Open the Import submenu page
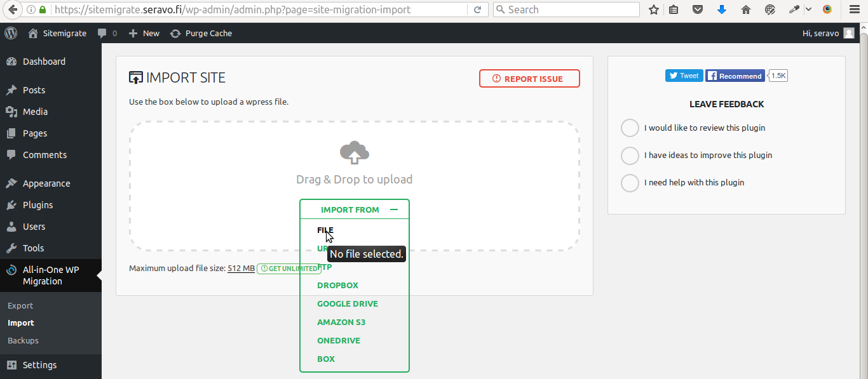 point(21,322)
